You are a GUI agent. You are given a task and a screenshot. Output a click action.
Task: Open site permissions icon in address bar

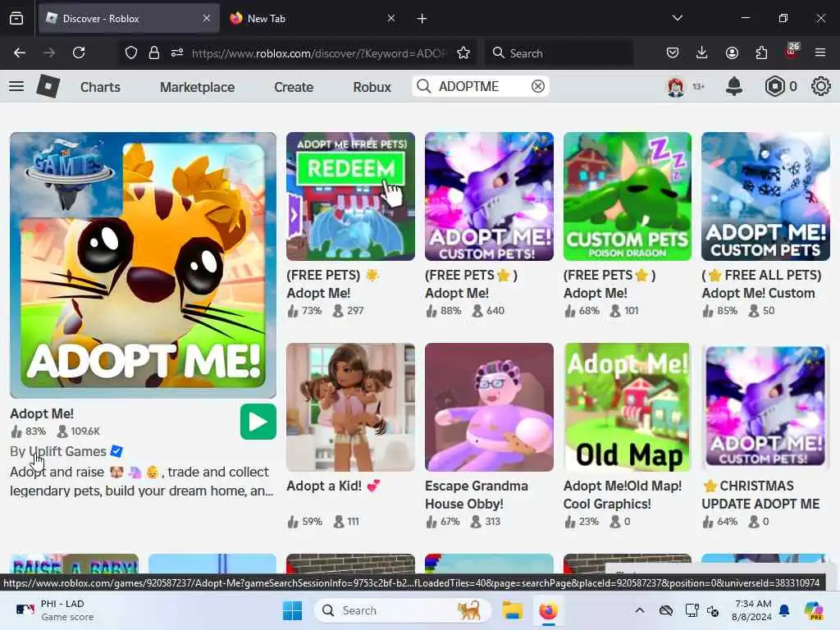pos(177,53)
